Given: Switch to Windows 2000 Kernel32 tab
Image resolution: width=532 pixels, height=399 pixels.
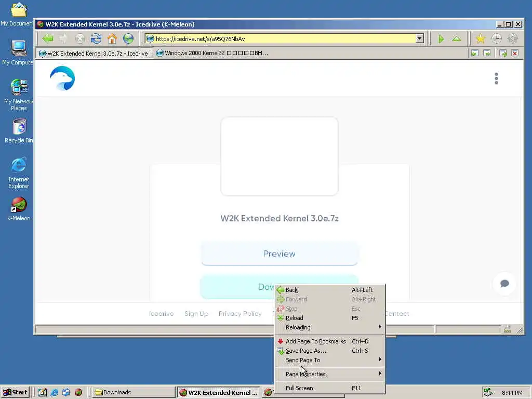Looking at the screenshot, I should pos(212,54).
